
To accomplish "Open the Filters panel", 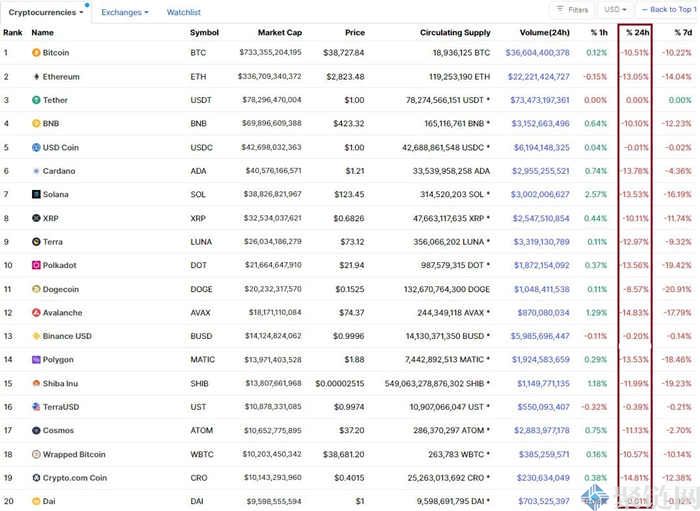I will [x=573, y=10].
